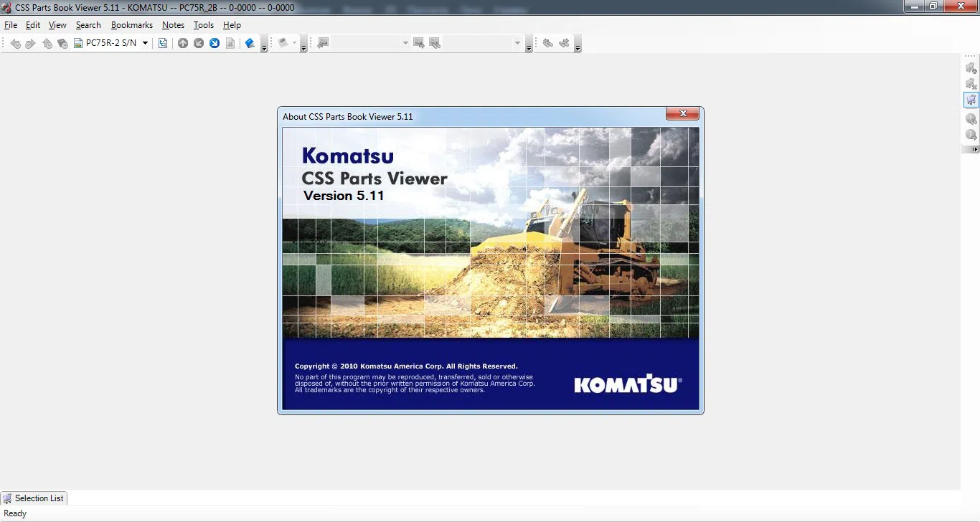The width and height of the screenshot is (980, 522).
Task: Click the page tree icon after book dropdown
Action: tap(163, 43)
